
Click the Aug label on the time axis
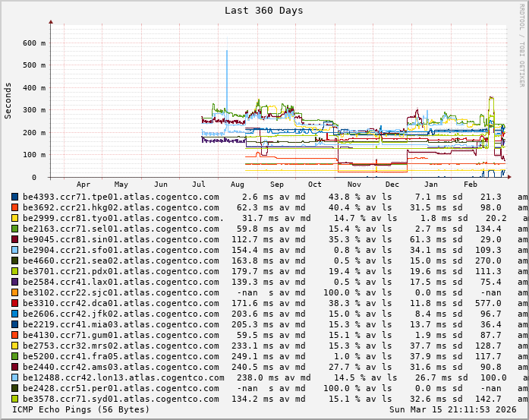click(x=238, y=185)
